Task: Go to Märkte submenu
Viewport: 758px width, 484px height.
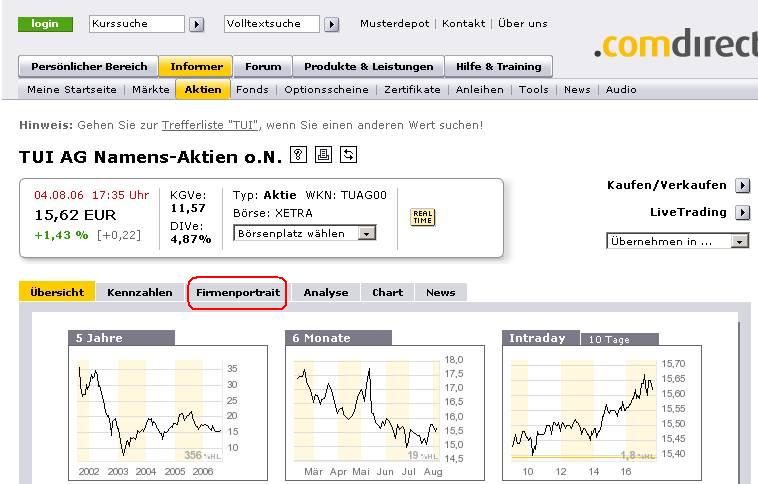Action: pos(151,89)
